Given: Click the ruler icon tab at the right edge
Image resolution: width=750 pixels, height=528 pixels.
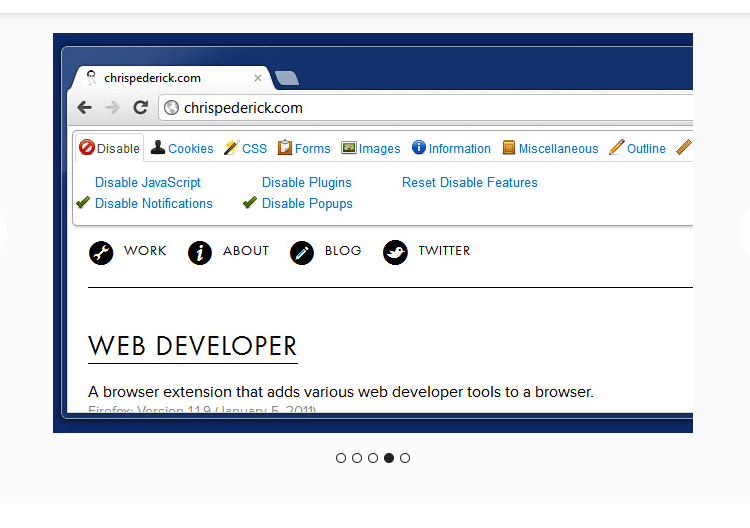Looking at the screenshot, I should pyautogui.click(x=684, y=147).
